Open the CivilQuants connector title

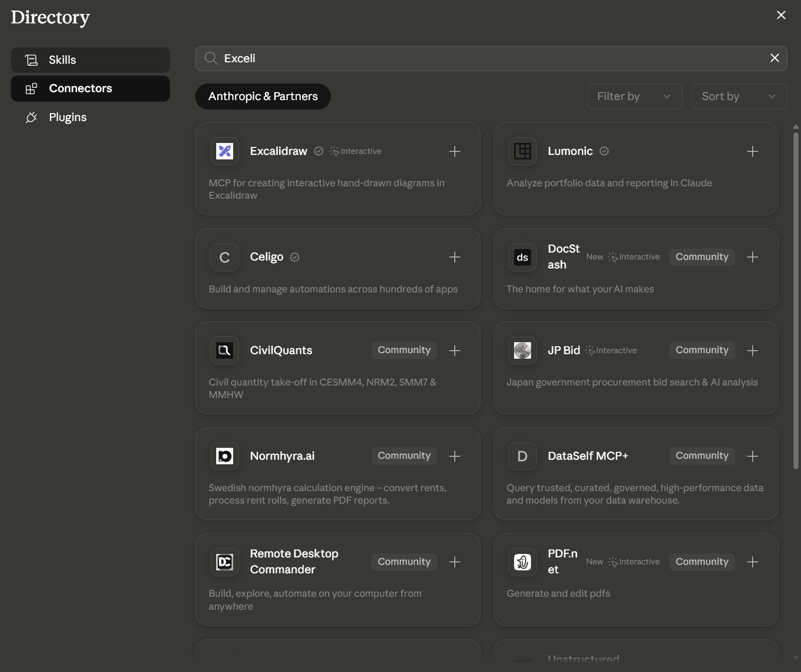(281, 350)
